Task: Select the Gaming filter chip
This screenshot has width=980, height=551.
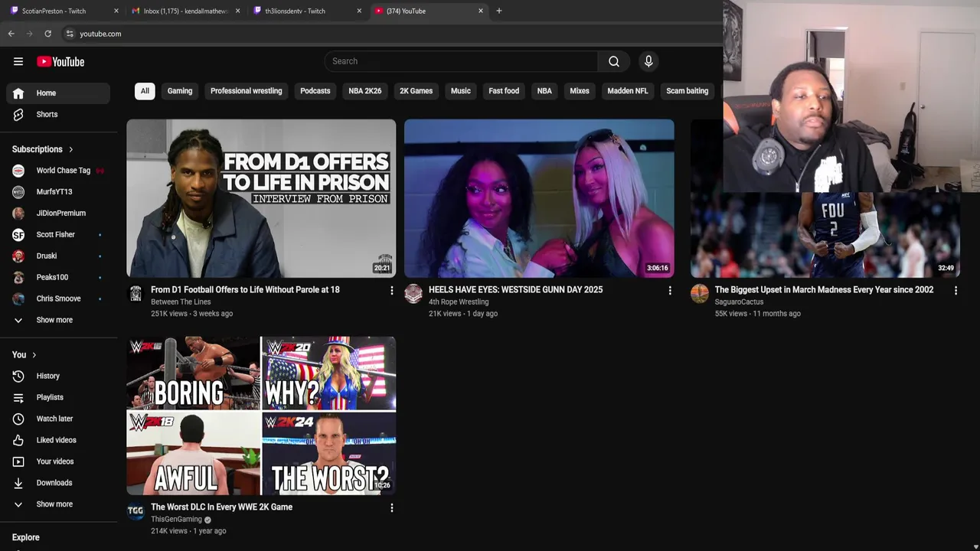Action: [x=180, y=91]
